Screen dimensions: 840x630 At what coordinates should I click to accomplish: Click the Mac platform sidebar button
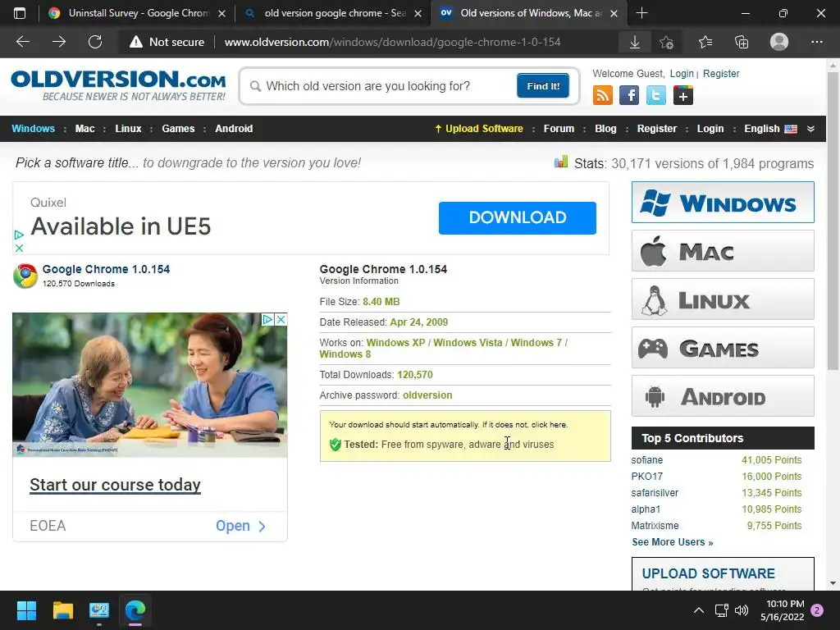point(723,251)
